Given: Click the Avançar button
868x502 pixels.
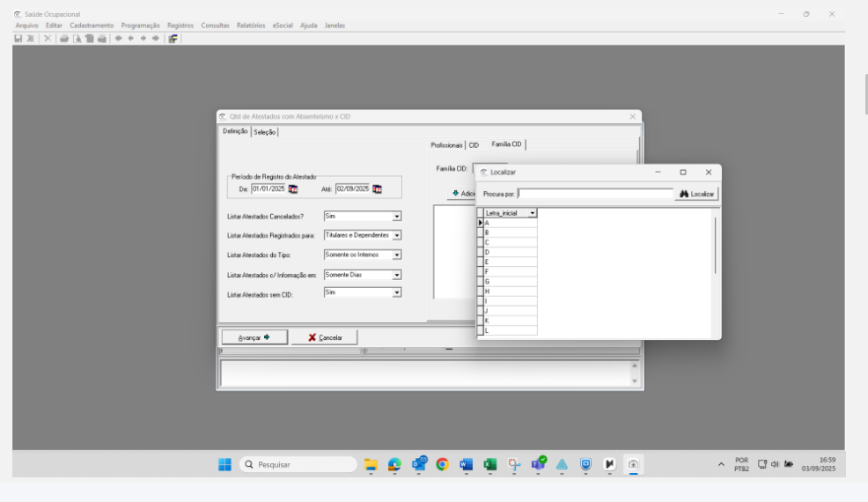Looking at the screenshot, I should pyautogui.click(x=254, y=337).
